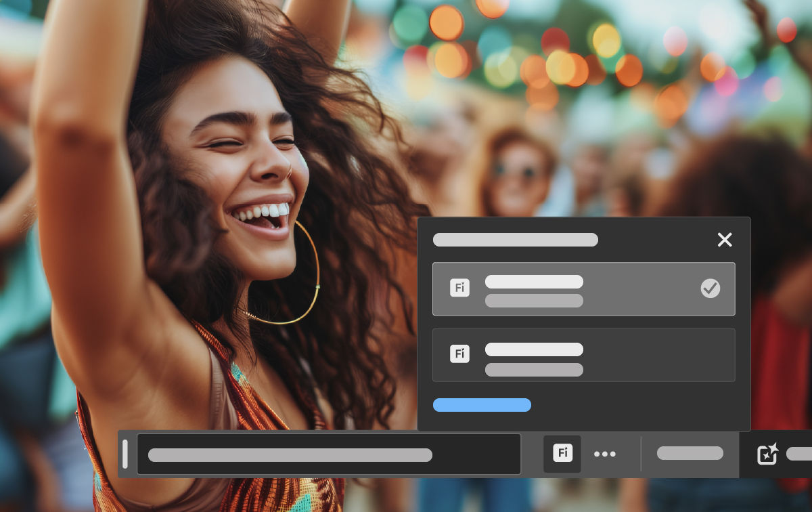This screenshot has height=512, width=812.
Task: Click the generate sparkle image icon
Action: click(x=767, y=454)
